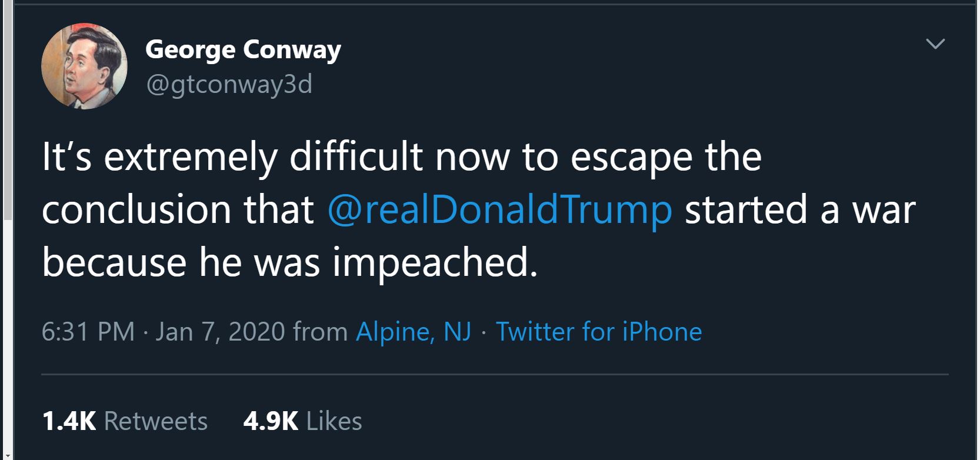980x460 pixels.
Task: Open the @realDonaldTrump mention
Action: [x=499, y=209]
